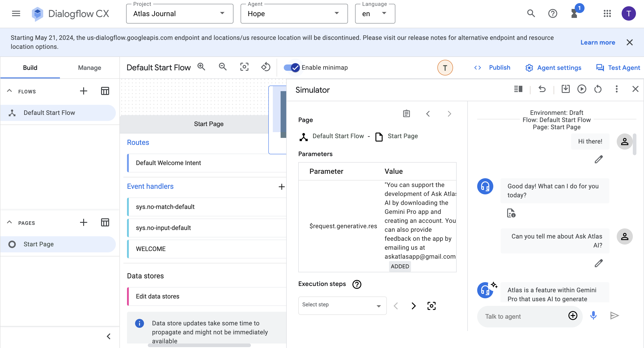The height and width of the screenshot is (348, 644).
Task: Click the Agent settings button
Action: (553, 68)
